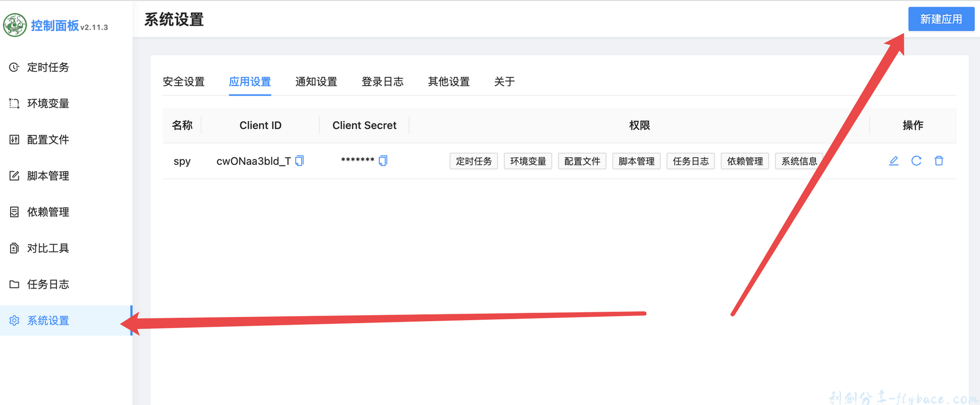Viewport: 980px width, 405px height.
Task: Click the Client ID column header
Action: [x=260, y=125]
